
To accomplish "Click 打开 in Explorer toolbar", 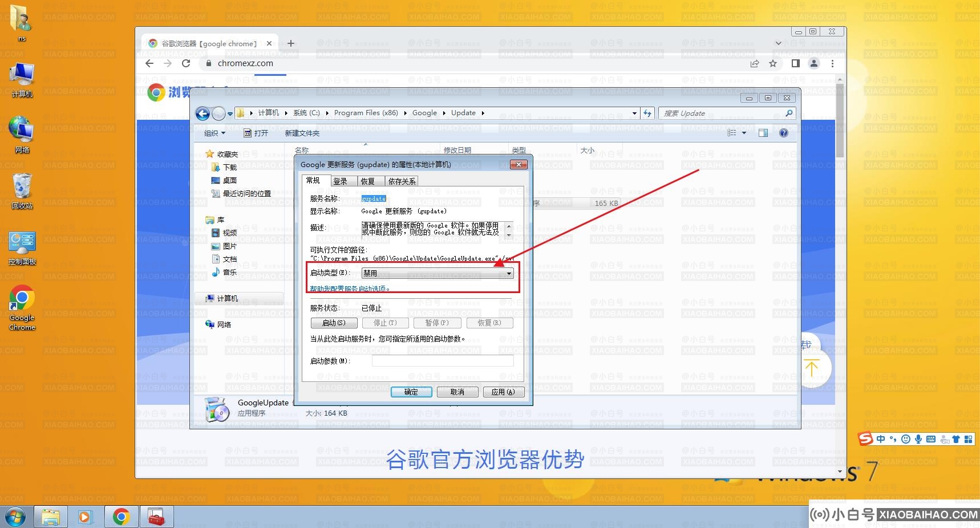I will pos(256,133).
